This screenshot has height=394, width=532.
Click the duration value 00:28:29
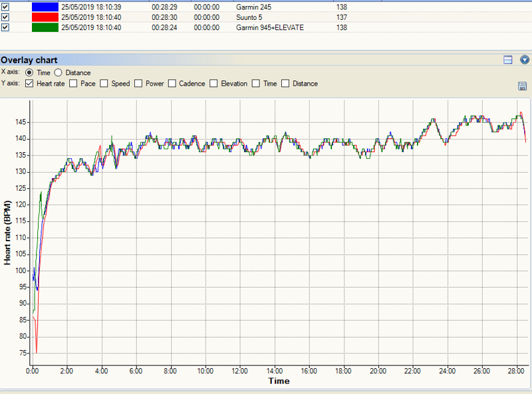pos(164,7)
